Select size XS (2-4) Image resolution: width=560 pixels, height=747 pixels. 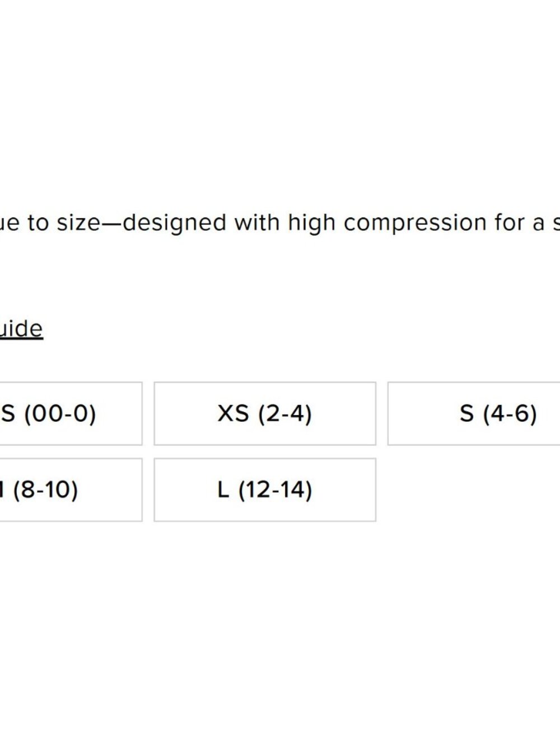pyautogui.click(x=264, y=414)
